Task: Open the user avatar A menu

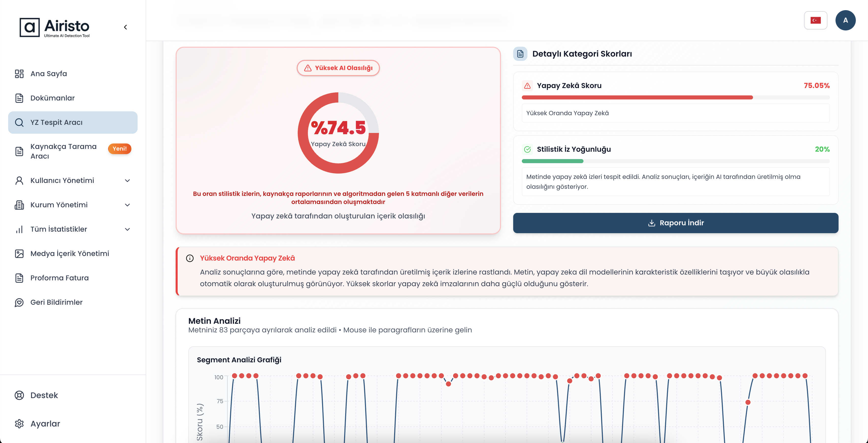Action: tap(845, 21)
